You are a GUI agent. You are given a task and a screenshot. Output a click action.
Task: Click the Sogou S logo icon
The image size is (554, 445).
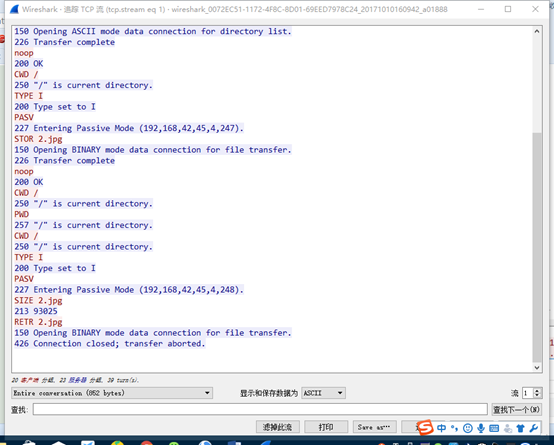(x=425, y=428)
